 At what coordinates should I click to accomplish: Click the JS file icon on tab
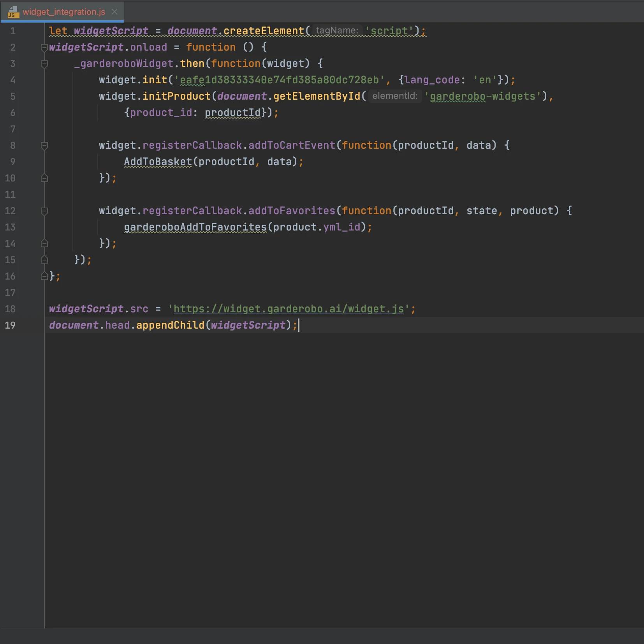pos(13,12)
